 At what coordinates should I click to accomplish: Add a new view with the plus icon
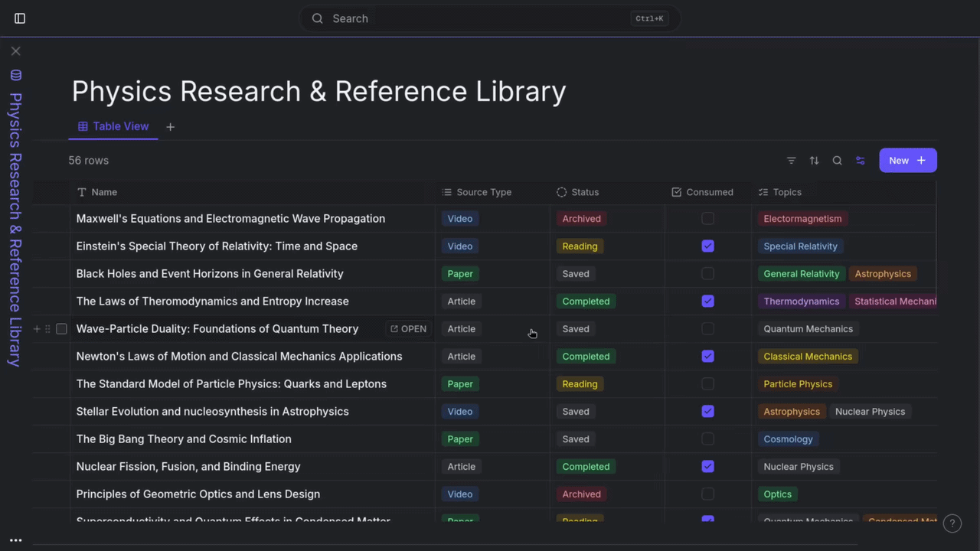tap(171, 127)
